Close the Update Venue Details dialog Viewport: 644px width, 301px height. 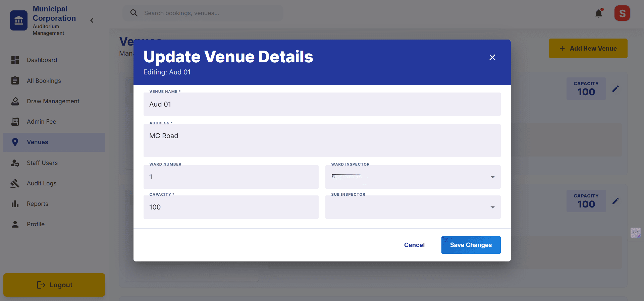click(x=492, y=57)
